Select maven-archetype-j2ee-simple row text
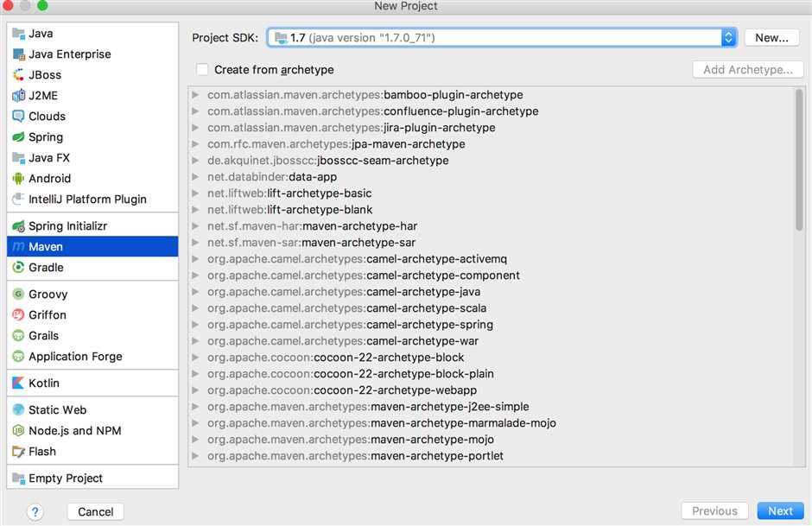This screenshot has width=812, height=526. pos(368,407)
